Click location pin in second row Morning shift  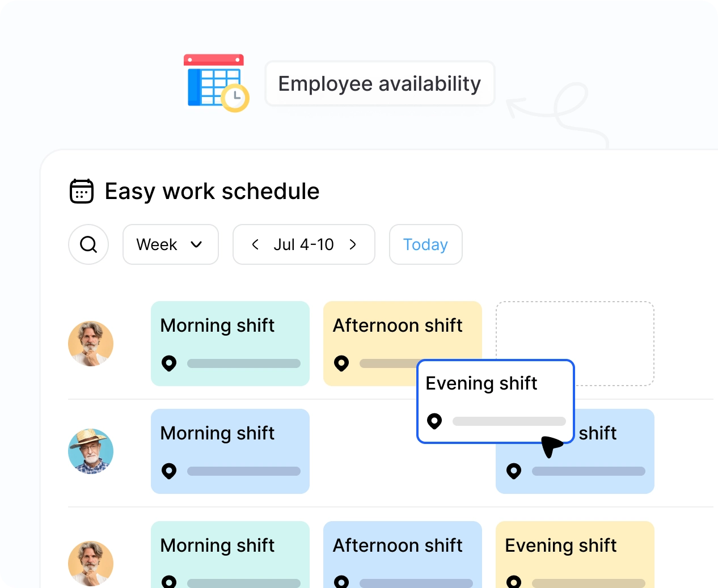click(x=169, y=471)
